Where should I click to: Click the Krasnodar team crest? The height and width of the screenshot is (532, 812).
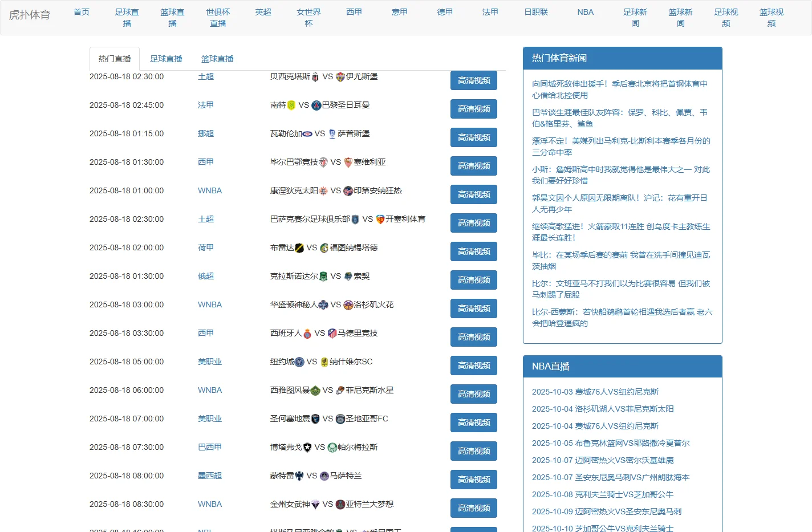pyautogui.click(x=323, y=277)
